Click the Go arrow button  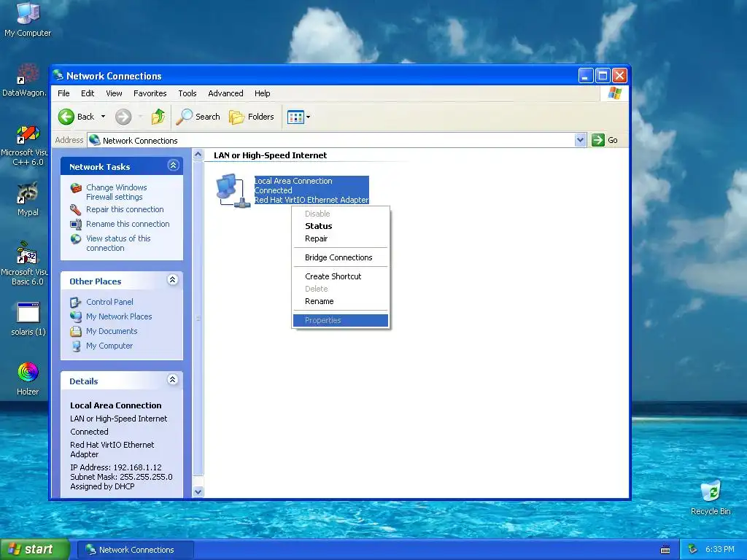pos(598,140)
